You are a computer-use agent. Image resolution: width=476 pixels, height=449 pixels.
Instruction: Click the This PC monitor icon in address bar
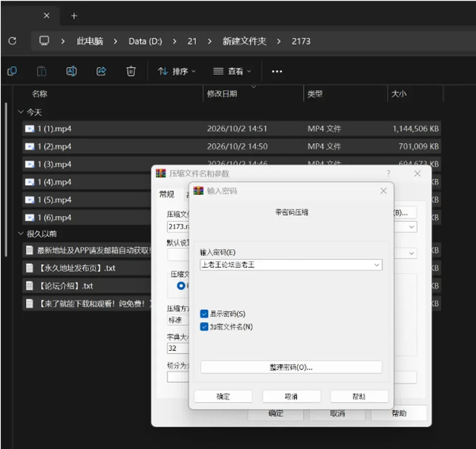tap(44, 41)
